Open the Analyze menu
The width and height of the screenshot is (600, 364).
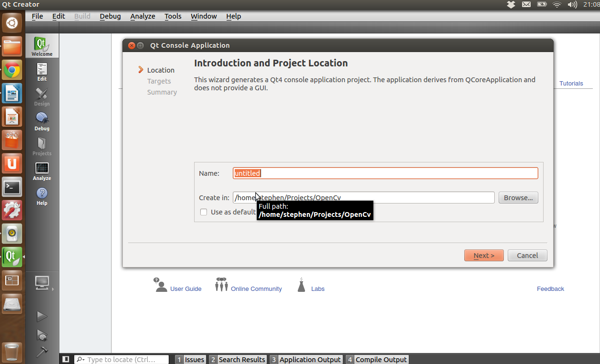143,16
